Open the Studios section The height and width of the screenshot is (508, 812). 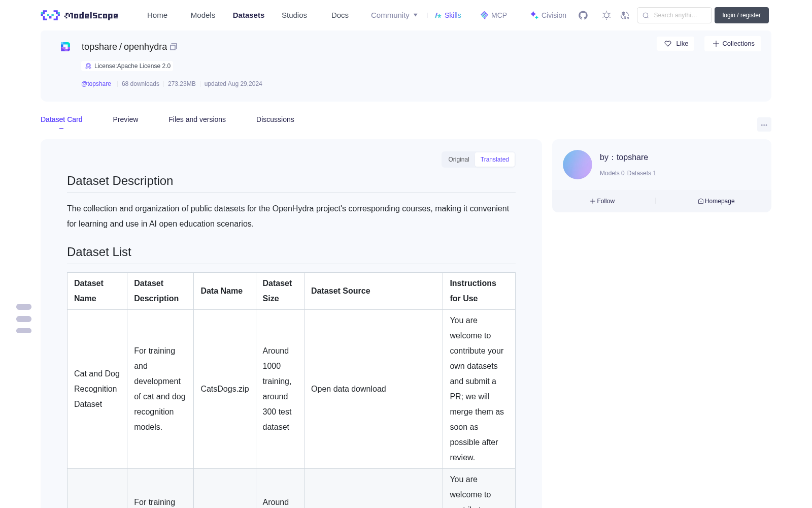[294, 15]
